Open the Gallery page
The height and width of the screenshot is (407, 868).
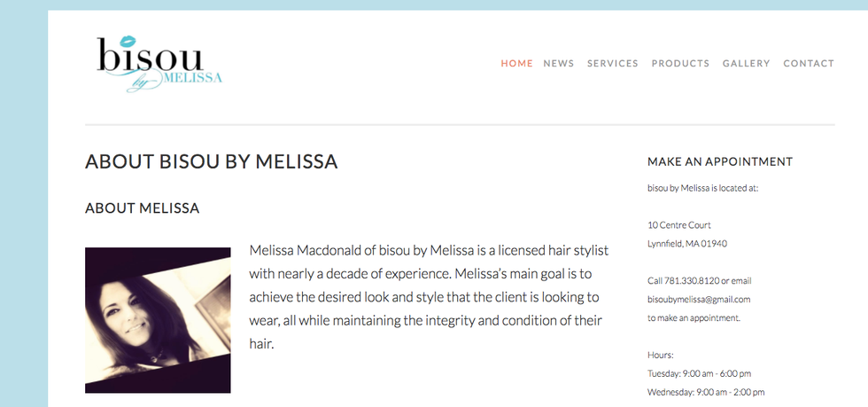[x=746, y=64]
